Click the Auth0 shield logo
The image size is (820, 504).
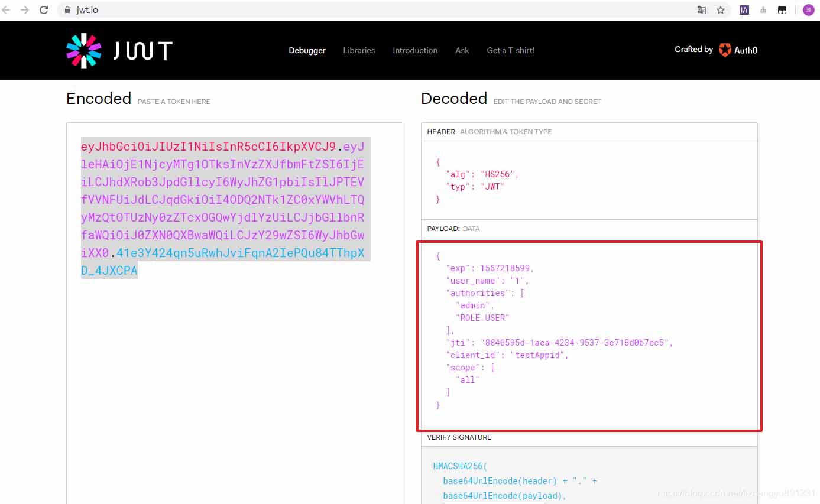tap(725, 50)
